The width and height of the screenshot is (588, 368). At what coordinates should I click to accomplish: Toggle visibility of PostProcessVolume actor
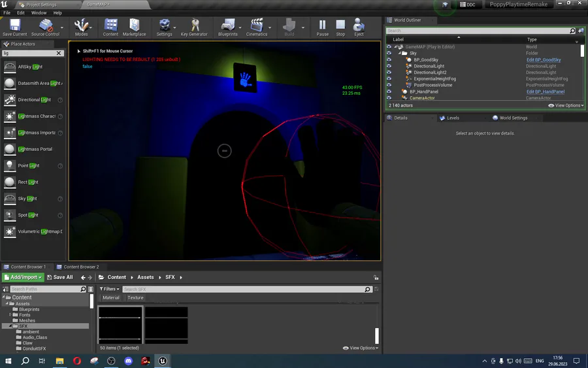pyautogui.click(x=389, y=85)
